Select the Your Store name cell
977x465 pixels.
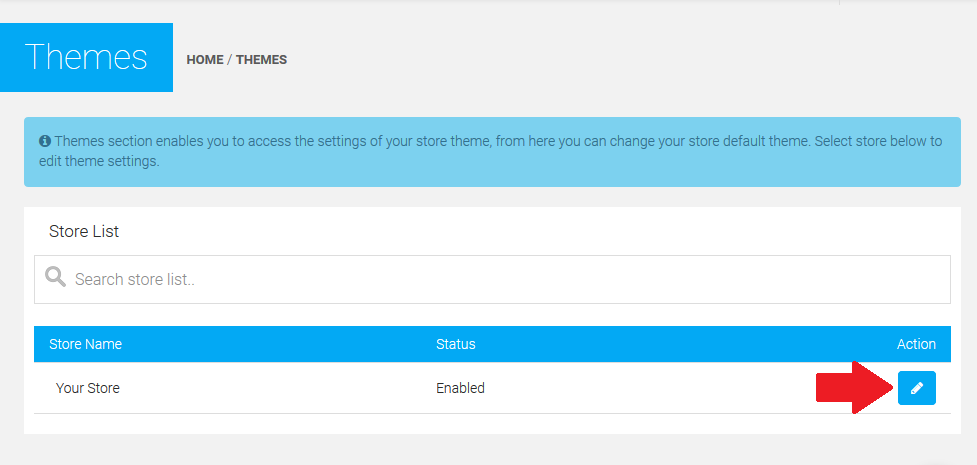click(88, 388)
